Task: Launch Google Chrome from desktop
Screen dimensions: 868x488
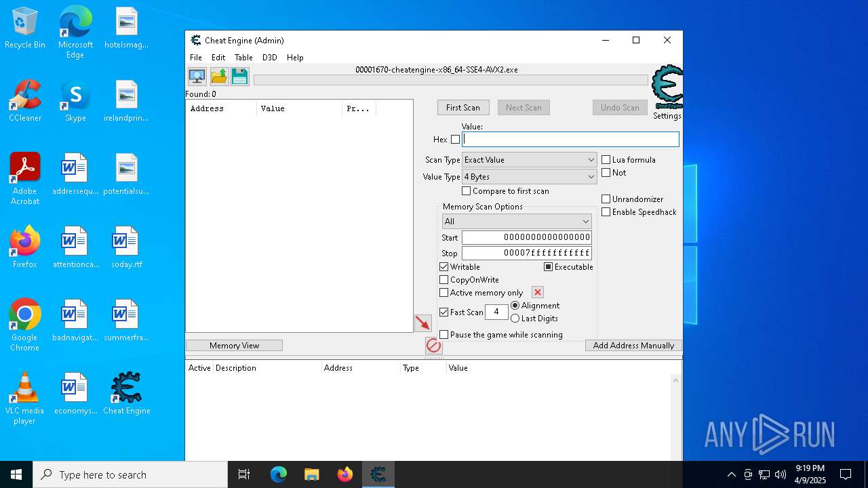Action: 25,325
